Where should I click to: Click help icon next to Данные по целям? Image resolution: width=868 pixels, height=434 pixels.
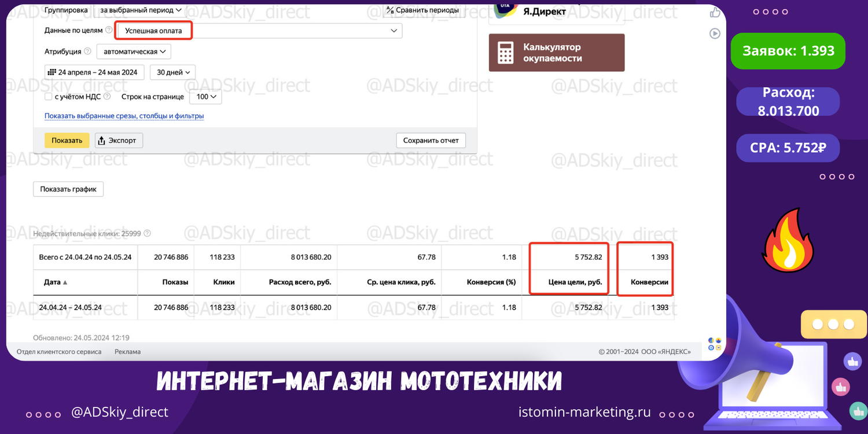click(x=109, y=30)
